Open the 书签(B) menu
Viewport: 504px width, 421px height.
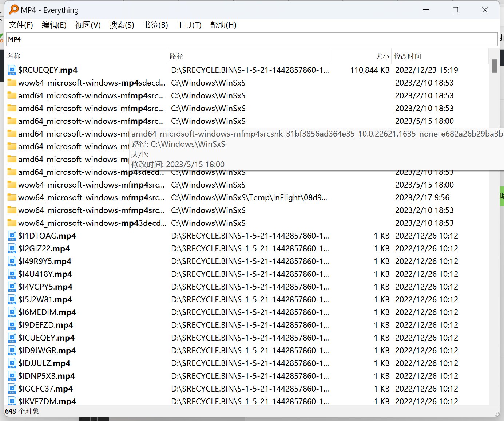(x=155, y=25)
